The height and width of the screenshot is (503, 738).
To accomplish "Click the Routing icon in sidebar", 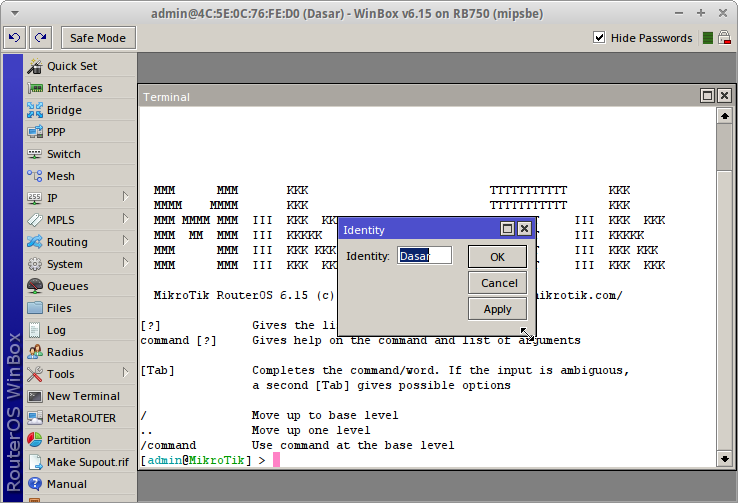I will coord(34,242).
